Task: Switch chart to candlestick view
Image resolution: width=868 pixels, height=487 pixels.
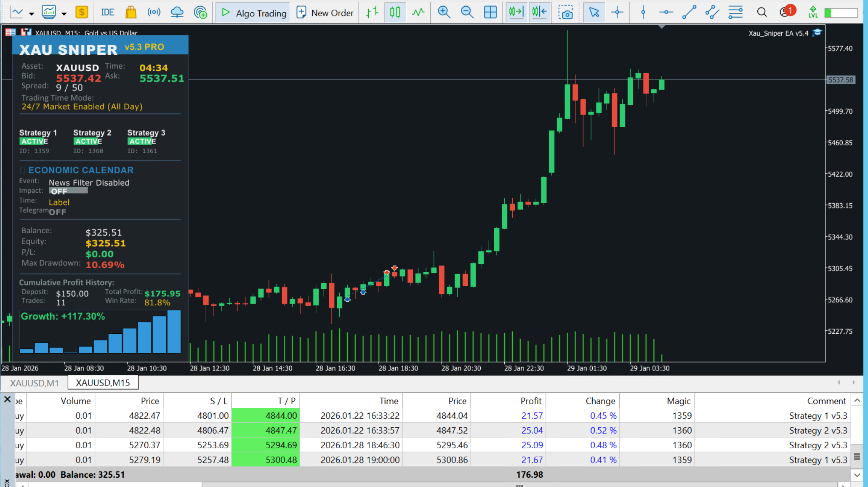Action: tap(395, 13)
